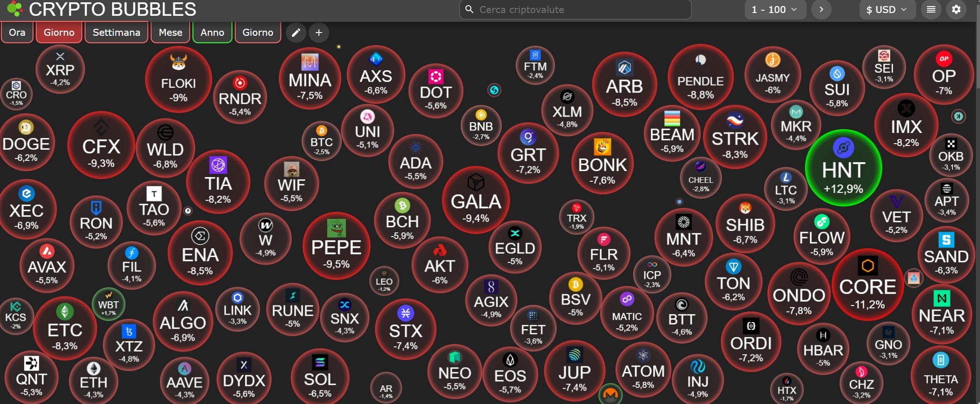Select the SAND bubble
The width and height of the screenshot is (980, 404).
tap(946, 255)
